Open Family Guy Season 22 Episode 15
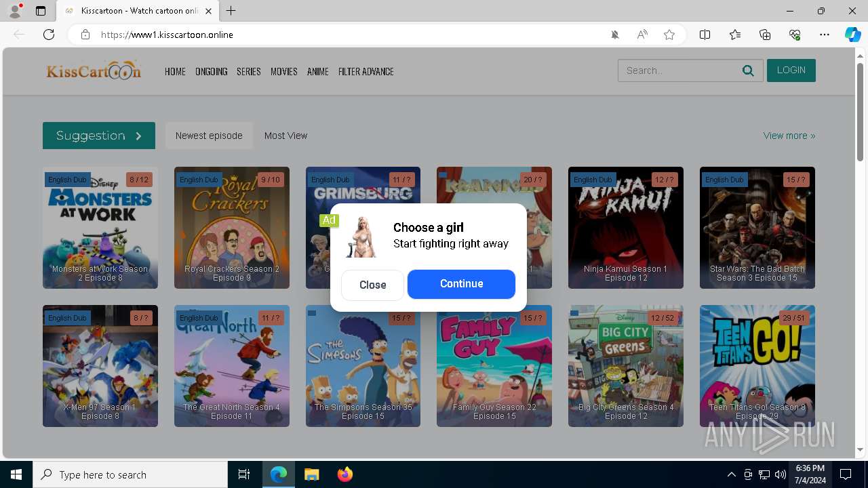868x488 pixels. 494,366
